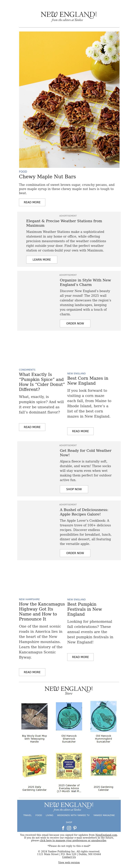Click the manage preferences or unsubscribe link

73,840
